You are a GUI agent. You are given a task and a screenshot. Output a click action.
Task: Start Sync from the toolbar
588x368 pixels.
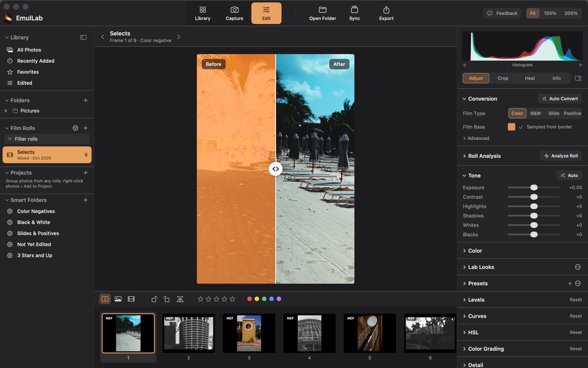click(x=354, y=13)
